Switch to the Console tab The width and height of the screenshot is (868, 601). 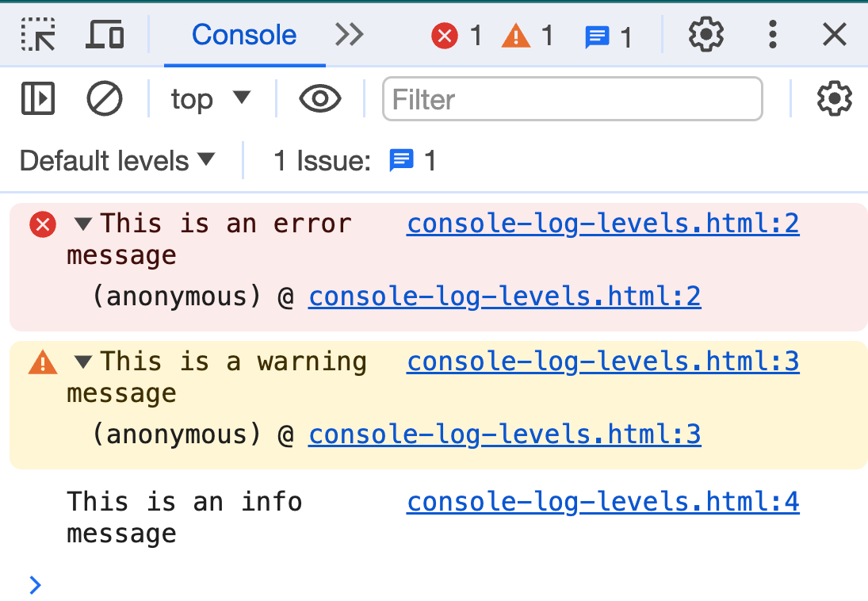(x=243, y=35)
